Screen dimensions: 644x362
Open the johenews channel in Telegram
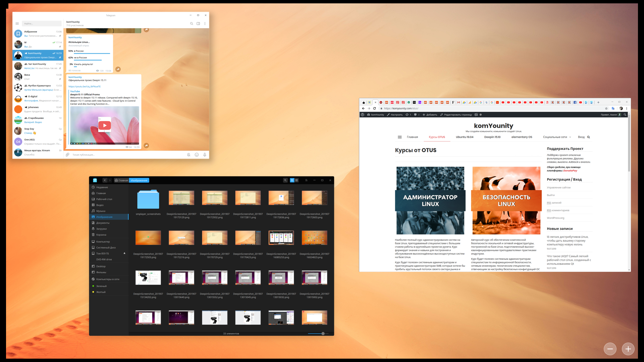coord(38,109)
